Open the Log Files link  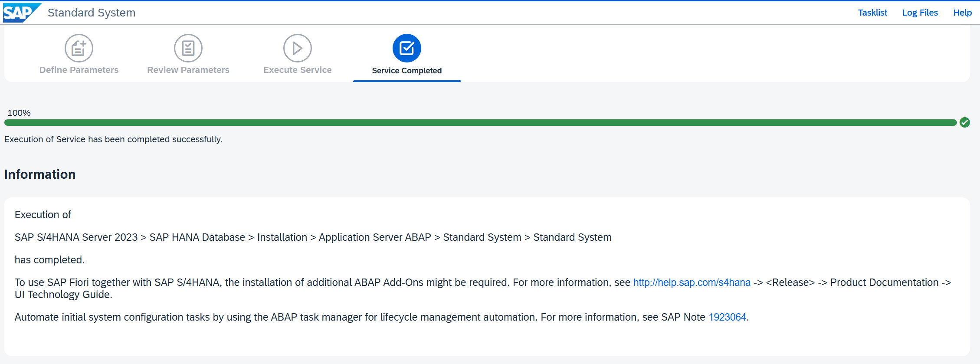pos(920,13)
